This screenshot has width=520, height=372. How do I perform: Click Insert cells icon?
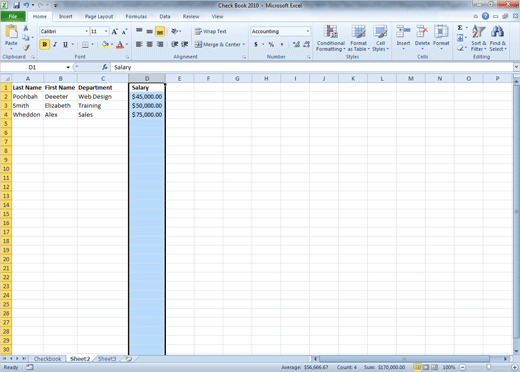[403, 32]
